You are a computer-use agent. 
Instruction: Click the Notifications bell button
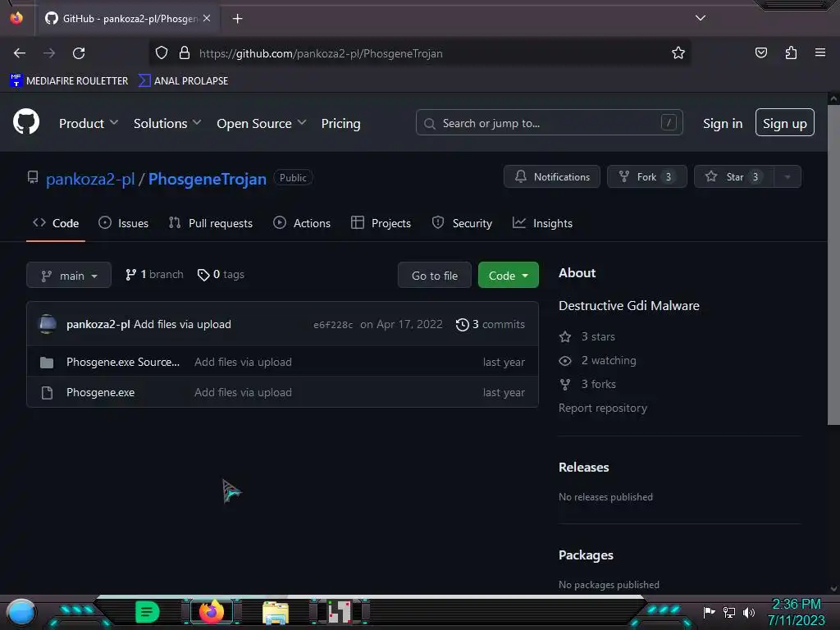[552, 177]
